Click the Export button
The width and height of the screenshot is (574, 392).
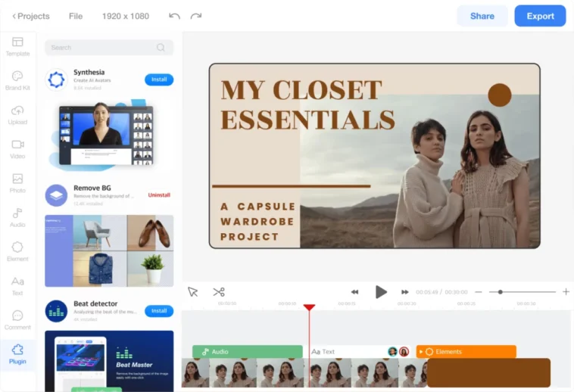point(540,16)
